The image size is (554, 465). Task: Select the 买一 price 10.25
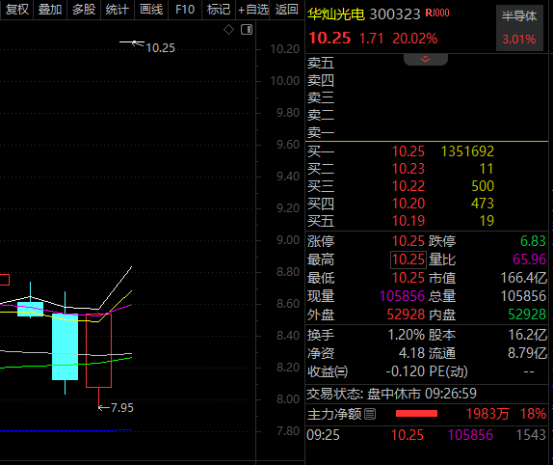pyautogui.click(x=408, y=151)
